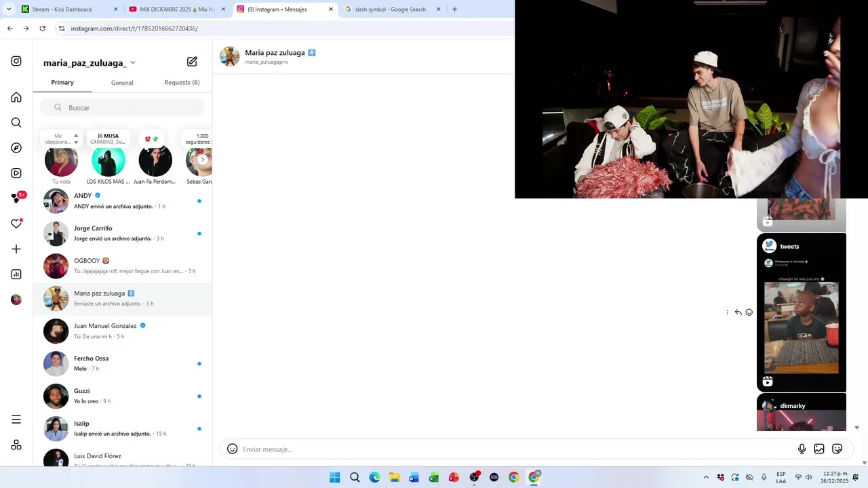
Task: Click the voice clip microphone icon
Action: pos(802,449)
